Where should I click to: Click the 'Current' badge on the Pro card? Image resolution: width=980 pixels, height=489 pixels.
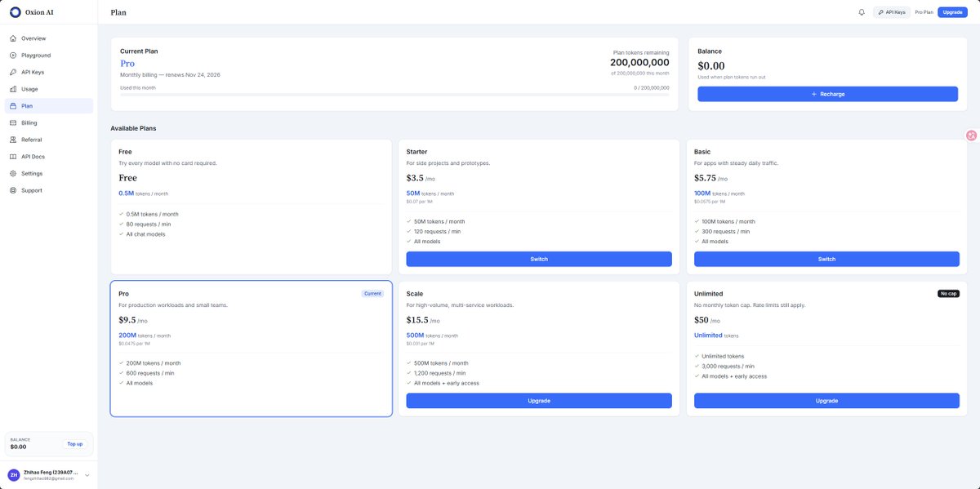pyautogui.click(x=372, y=294)
